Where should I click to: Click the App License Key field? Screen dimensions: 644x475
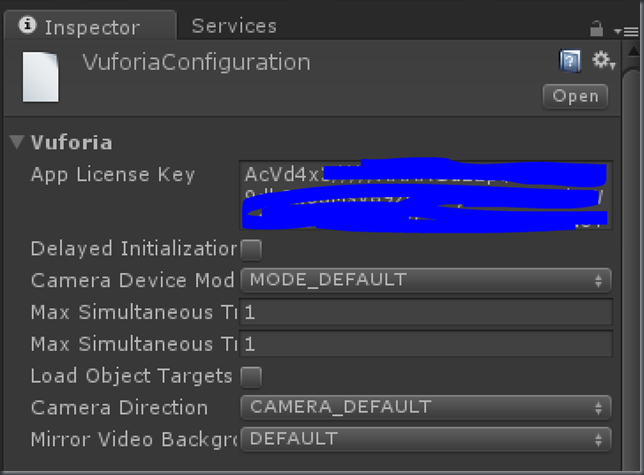click(426, 195)
